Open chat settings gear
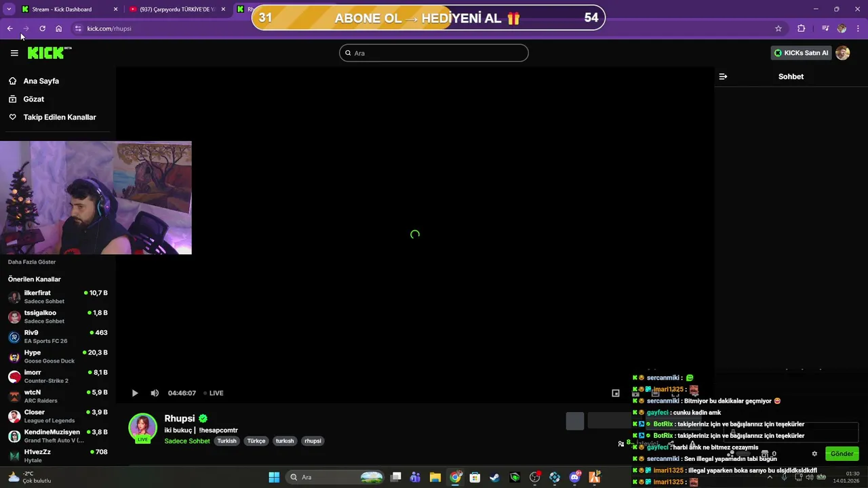The image size is (868, 488). 814,453
